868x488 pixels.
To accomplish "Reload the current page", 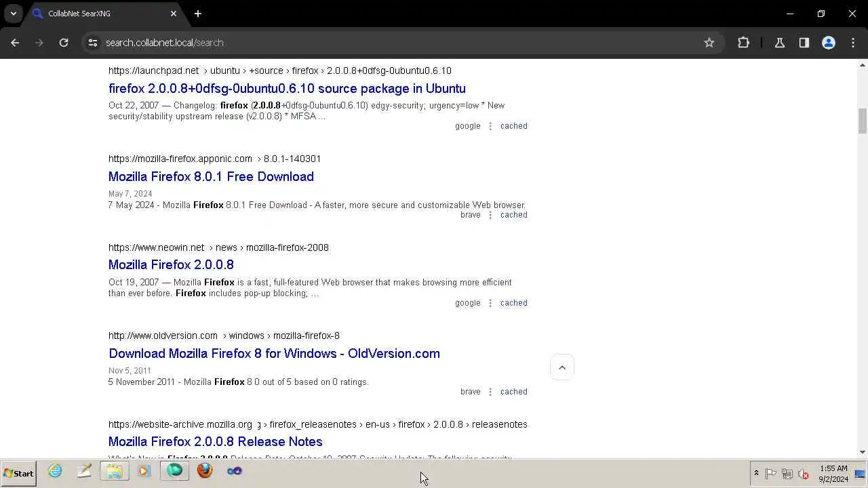I will (64, 43).
